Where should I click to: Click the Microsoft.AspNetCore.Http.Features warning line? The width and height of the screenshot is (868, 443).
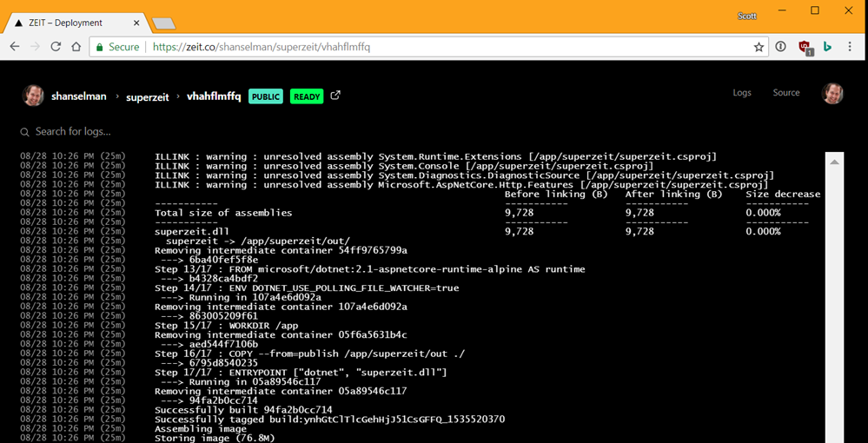click(461, 184)
